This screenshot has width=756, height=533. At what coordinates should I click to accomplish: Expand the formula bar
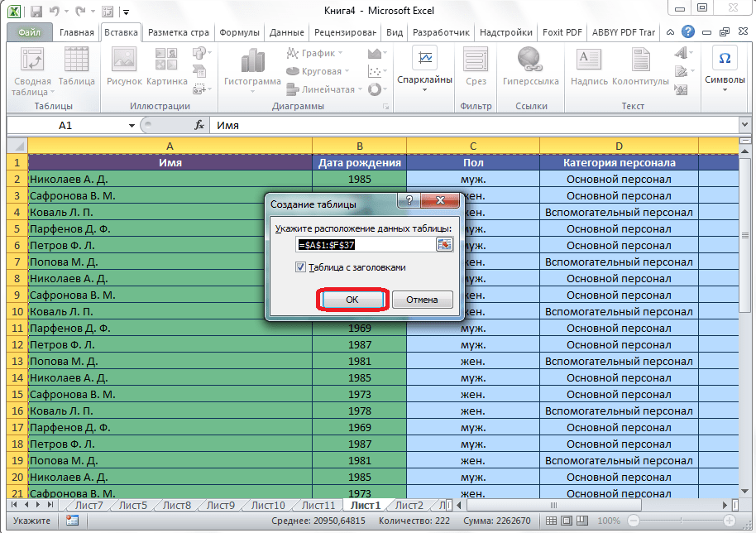[744, 125]
